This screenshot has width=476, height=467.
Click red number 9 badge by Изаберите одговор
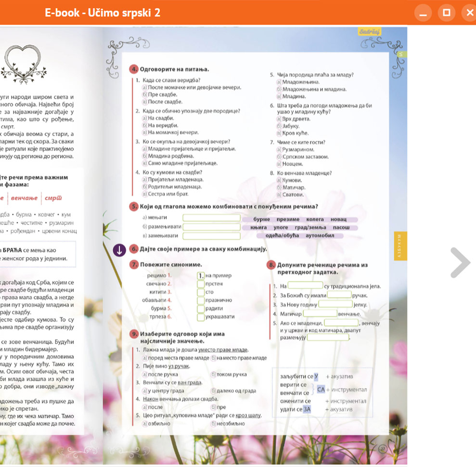tap(134, 334)
